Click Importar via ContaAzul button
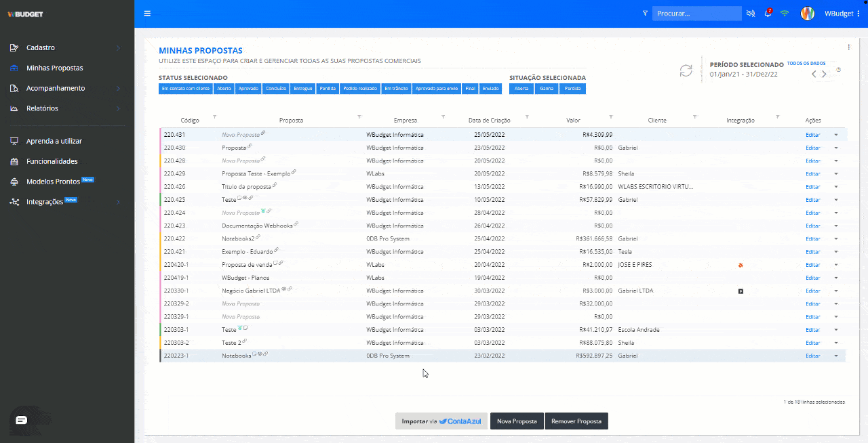The width and height of the screenshot is (868, 443). tap(441, 421)
